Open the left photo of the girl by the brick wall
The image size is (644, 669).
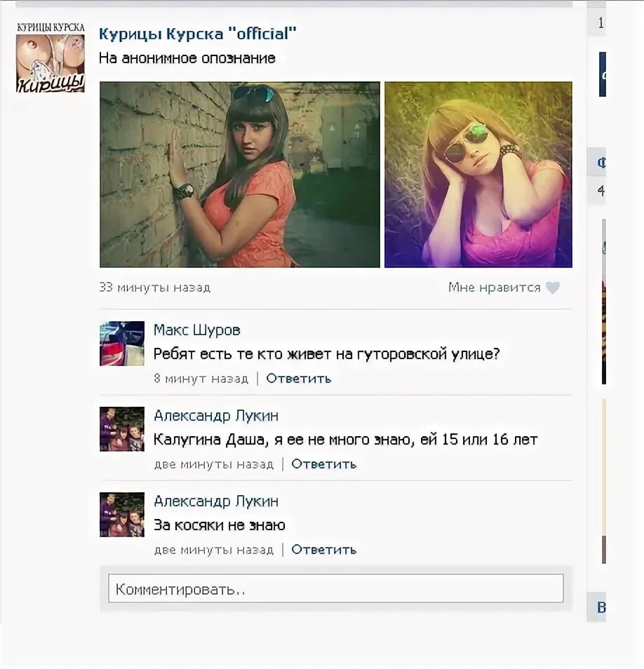pos(240,175)
